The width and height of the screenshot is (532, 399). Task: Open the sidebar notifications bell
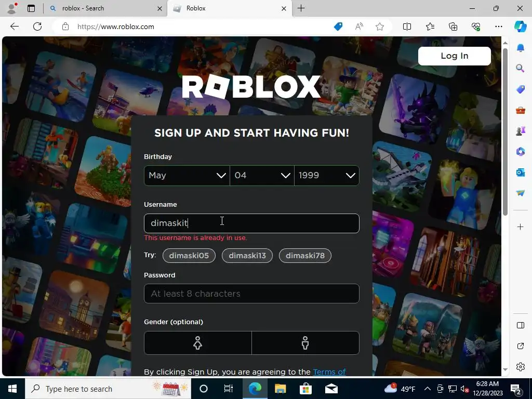(521, 48)
